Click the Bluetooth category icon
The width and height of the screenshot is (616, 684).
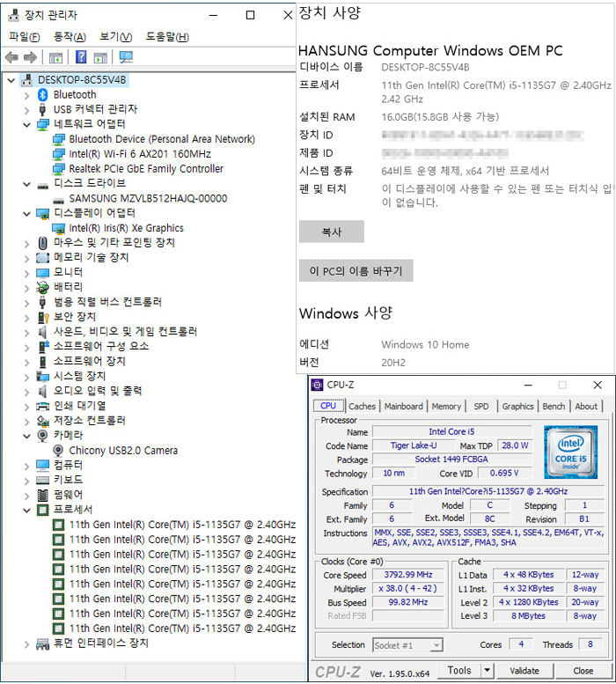click(x=43, y=94)
